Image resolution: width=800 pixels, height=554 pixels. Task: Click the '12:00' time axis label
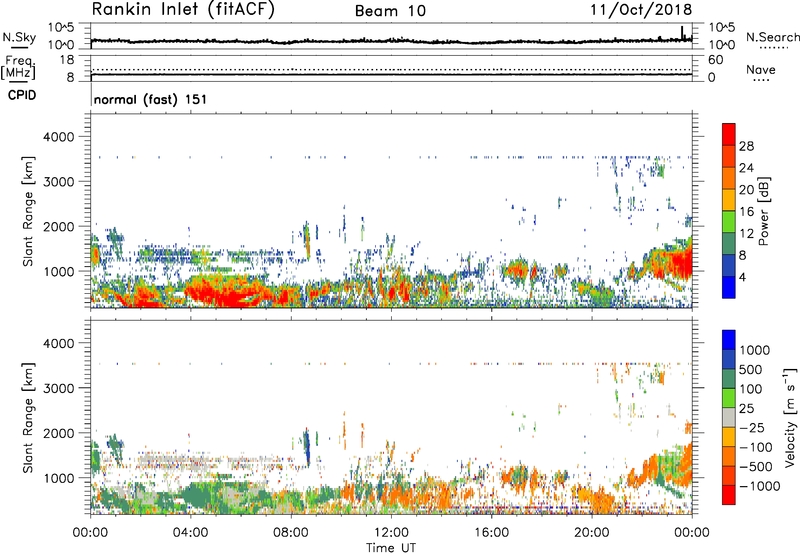391,533
